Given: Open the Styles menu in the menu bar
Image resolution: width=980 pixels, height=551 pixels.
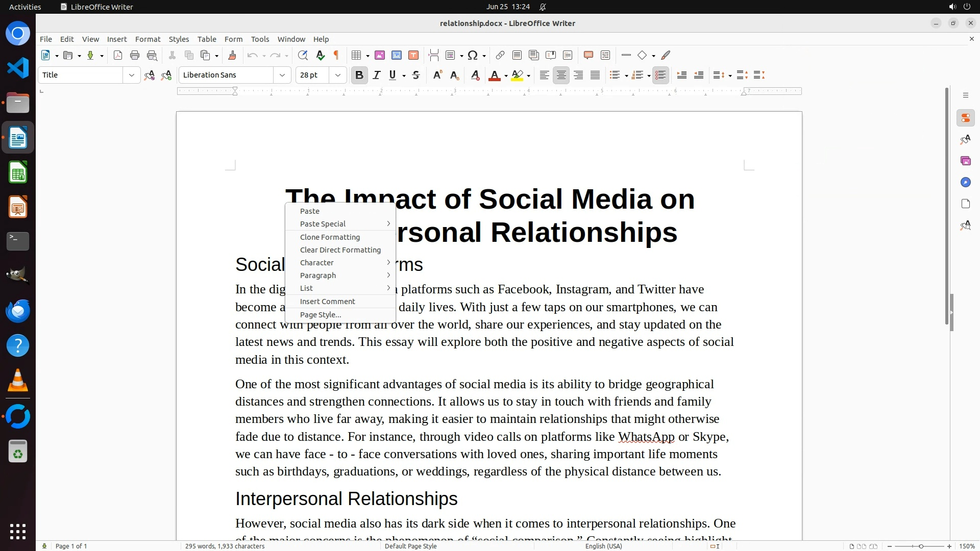Looking at the screenshot, I should coord(179,39).
